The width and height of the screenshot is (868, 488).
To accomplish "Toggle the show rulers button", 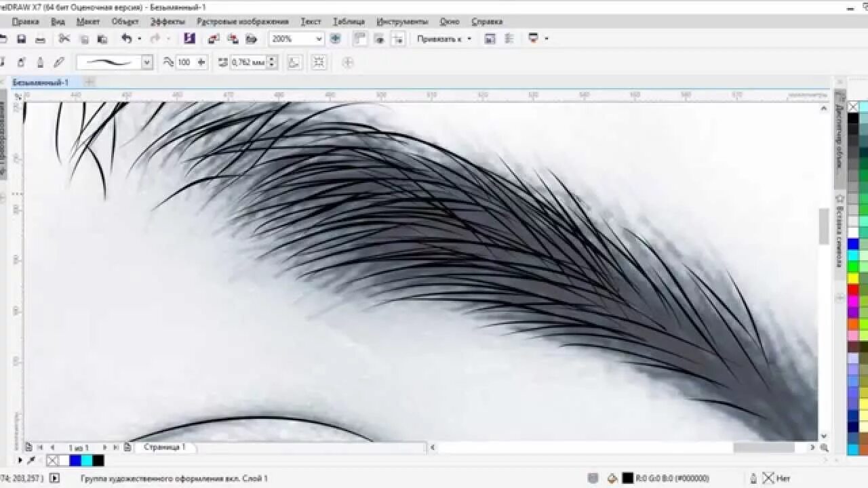I will (x=360, y=39).
